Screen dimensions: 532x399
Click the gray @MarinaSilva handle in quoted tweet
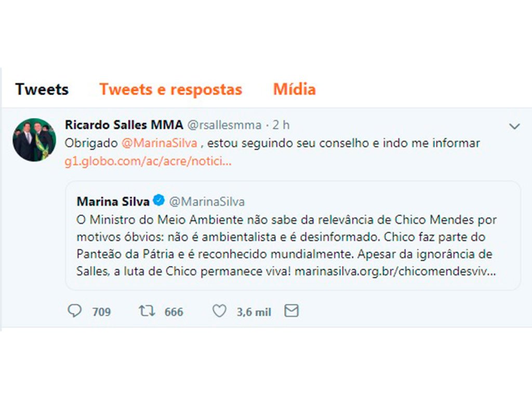[x=207, y=201]
